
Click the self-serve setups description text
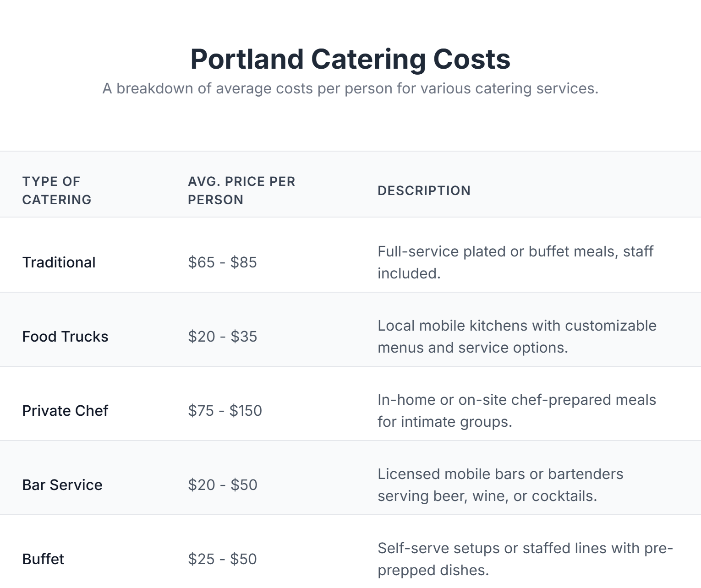click(x=525, y=559)
